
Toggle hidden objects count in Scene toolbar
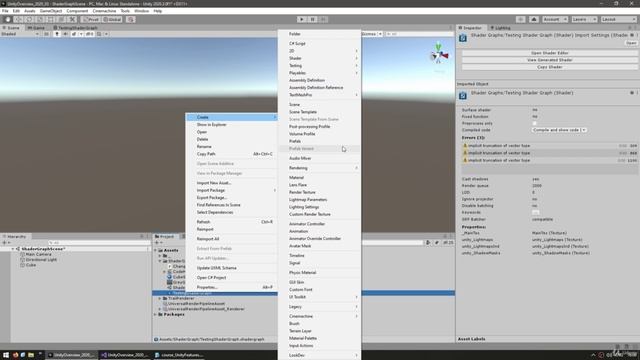(89, 34)
